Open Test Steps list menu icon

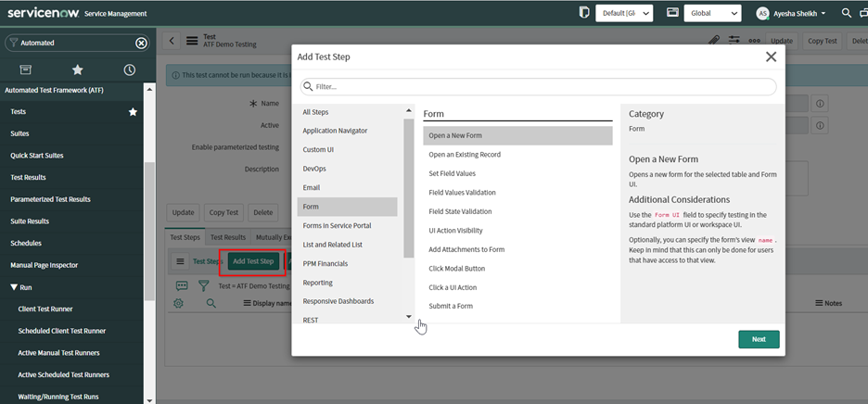click(179, 261)
